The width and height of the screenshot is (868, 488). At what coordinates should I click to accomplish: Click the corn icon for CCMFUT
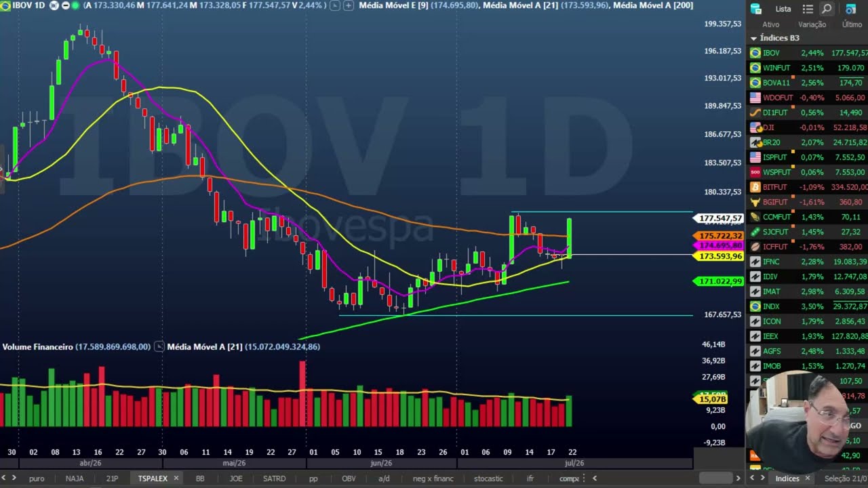click(x=755, y=217)
